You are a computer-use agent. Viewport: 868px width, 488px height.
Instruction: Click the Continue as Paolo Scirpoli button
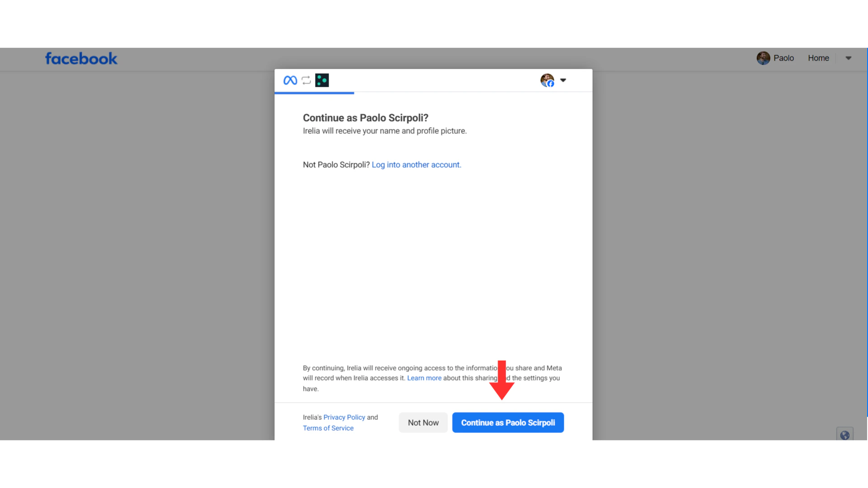(508, 422)
